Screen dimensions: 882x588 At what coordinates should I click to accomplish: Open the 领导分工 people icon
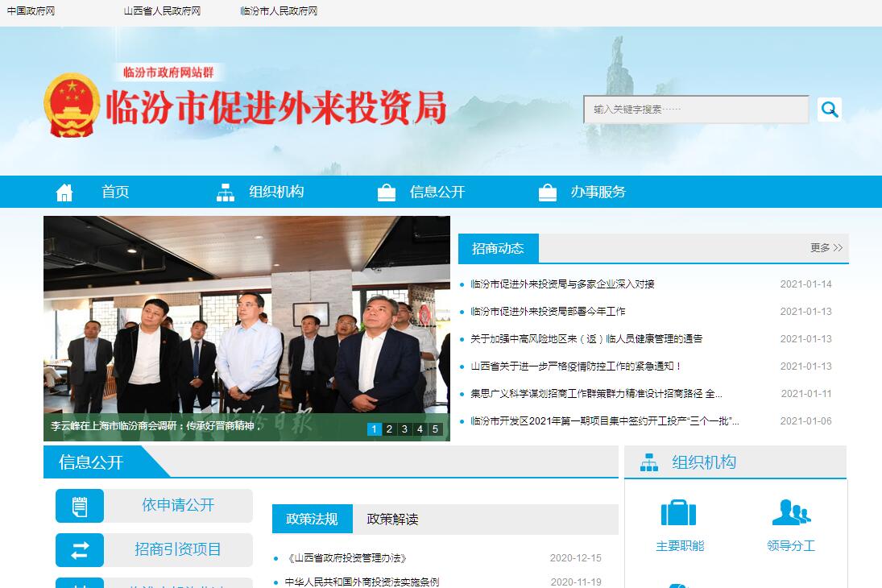click(790, 513)
